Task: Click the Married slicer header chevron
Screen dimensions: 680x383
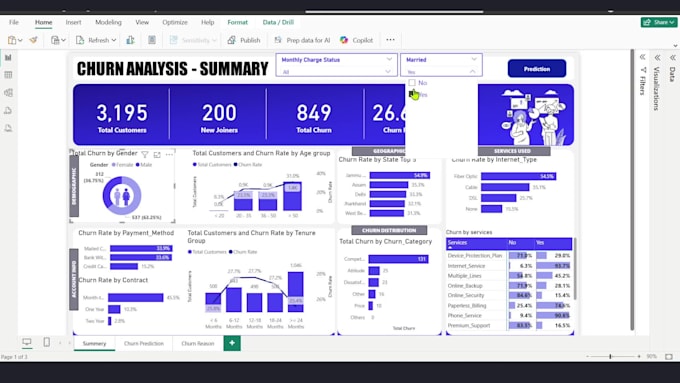Action: 474,59
